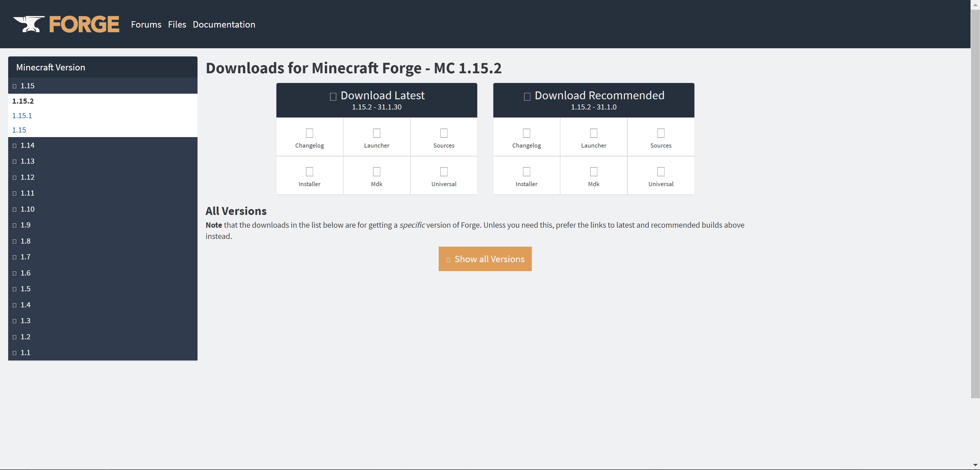Screen dimensions: 980x470
Task: Expand the 1.10 version group
Action: click(x=103, y=209)
